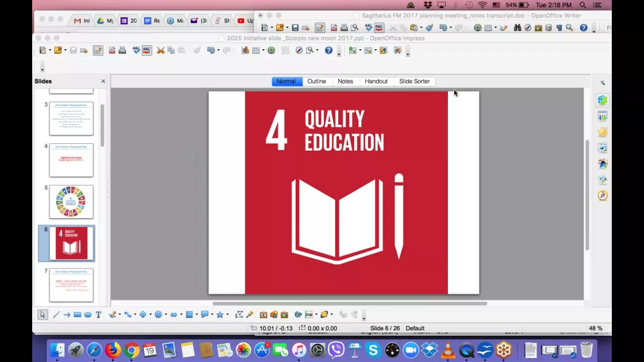The height and width of the screenshot is (362, 644).
Task: Open sidebar Navigator compass icon on right
Action: pos(602,196)
